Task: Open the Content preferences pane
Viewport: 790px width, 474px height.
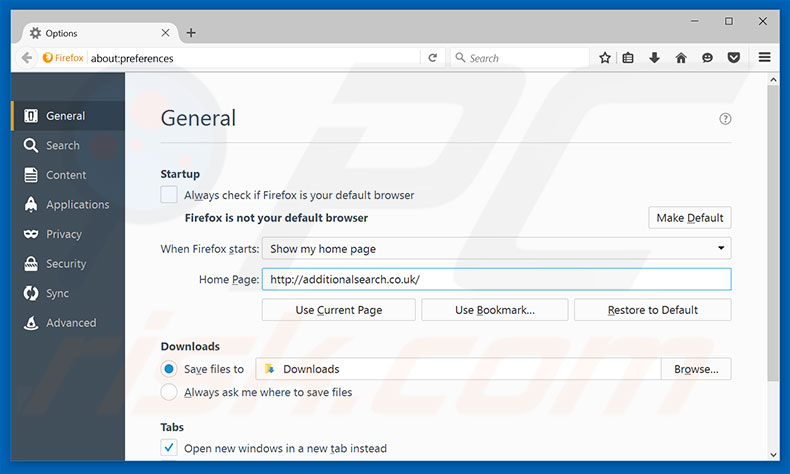Action: click(68, 175)
